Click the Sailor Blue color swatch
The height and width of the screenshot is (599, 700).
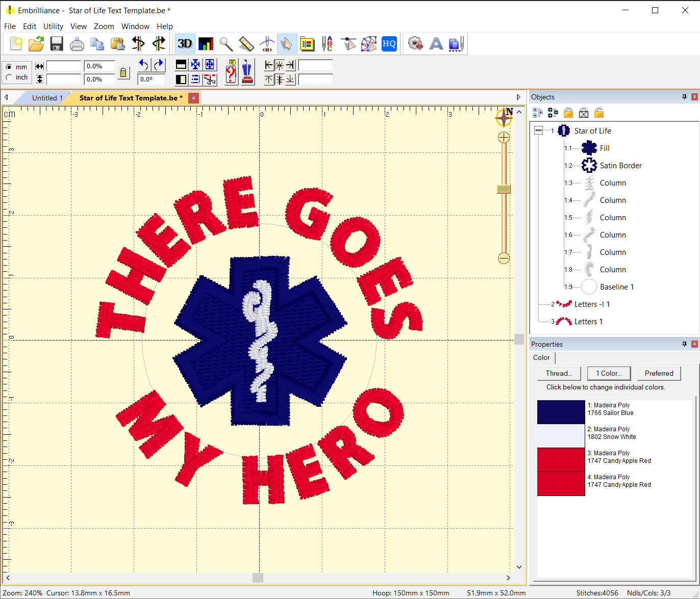561,412
